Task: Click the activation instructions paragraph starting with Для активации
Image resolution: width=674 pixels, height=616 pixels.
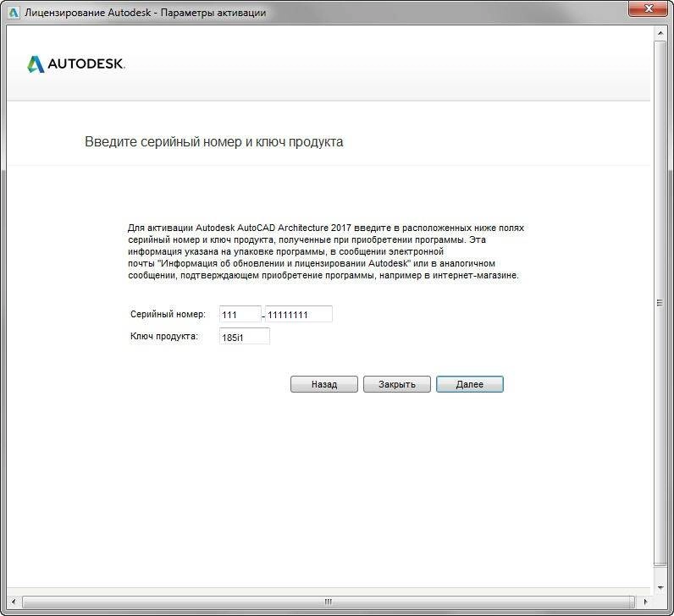Action: [326, 251]
